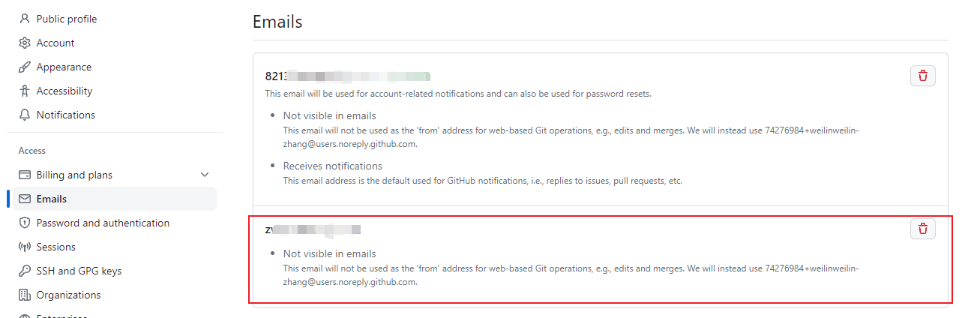Open the Emails settings page
This screenshot has width=980, height=318.
click(115, 199)
